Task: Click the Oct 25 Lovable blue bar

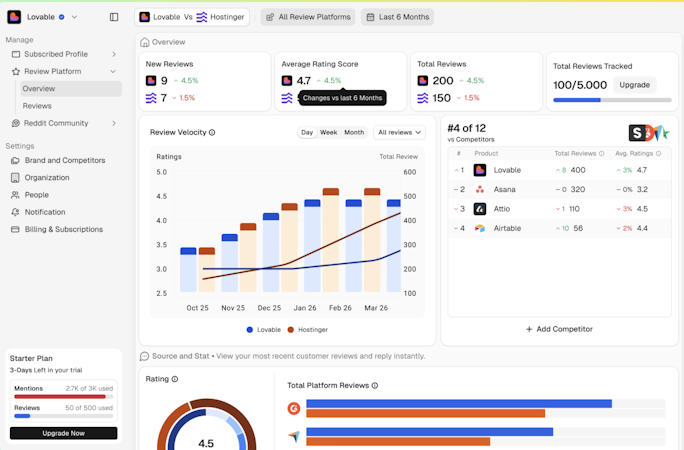Action: (188, 270)
